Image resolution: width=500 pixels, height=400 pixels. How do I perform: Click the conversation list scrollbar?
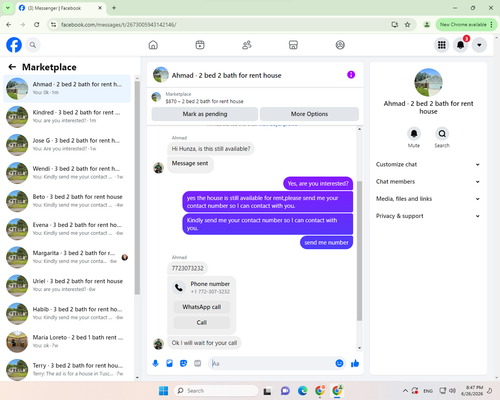pos(137,188)
